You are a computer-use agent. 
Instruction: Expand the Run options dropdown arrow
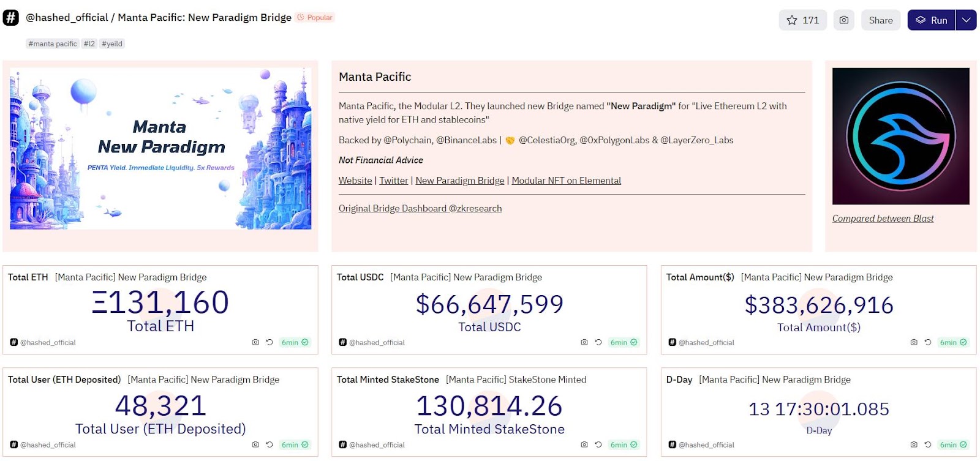pos(966,20)
